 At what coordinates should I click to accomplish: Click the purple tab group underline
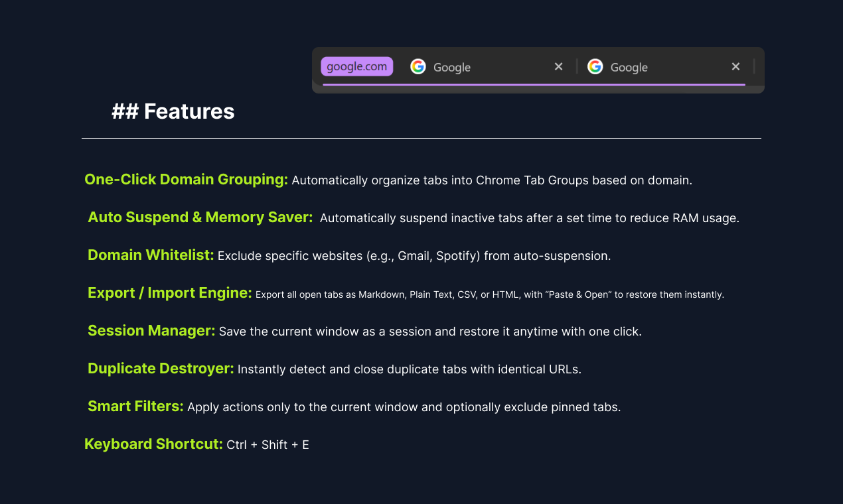[534, 84]
